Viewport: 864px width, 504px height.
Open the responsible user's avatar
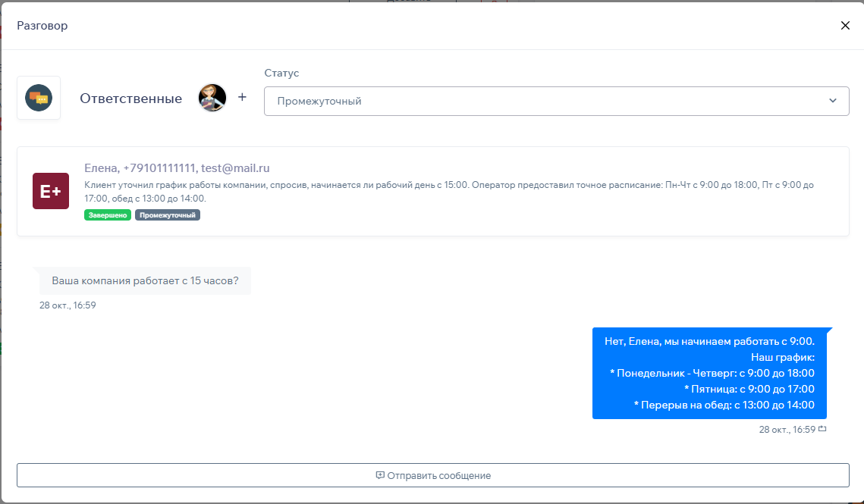click(212, 98)
